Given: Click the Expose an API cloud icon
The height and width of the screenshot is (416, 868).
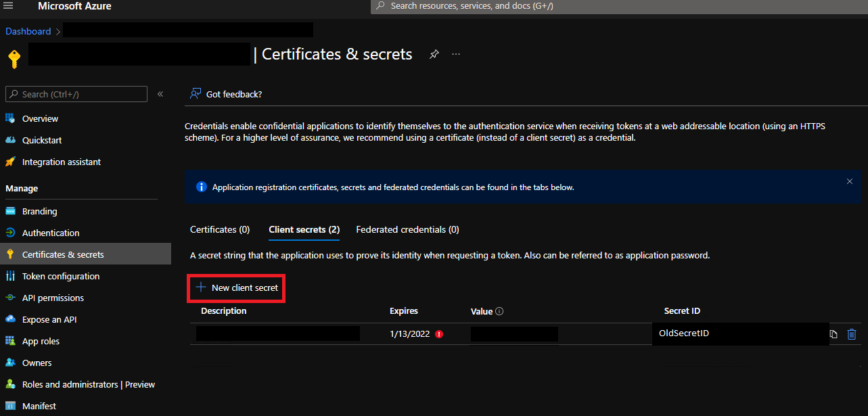Looking at the screenshot, I should coord(10,319).
